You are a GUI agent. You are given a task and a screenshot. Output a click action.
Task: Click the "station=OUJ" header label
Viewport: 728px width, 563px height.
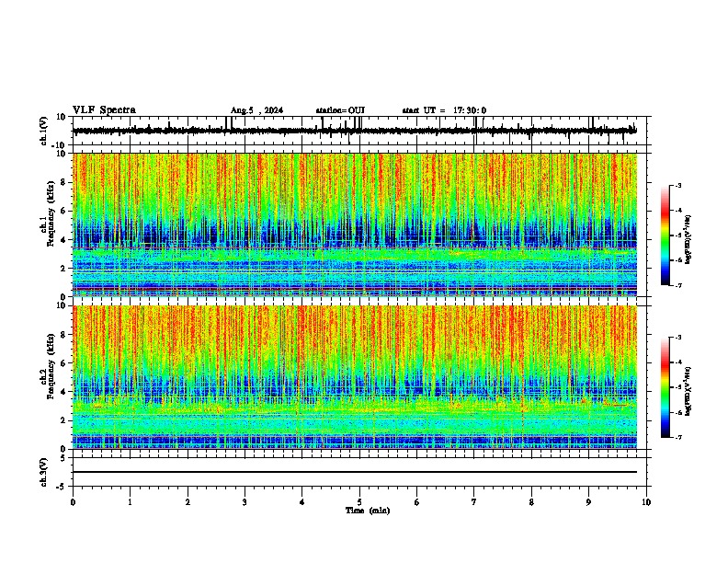(340, 110)
